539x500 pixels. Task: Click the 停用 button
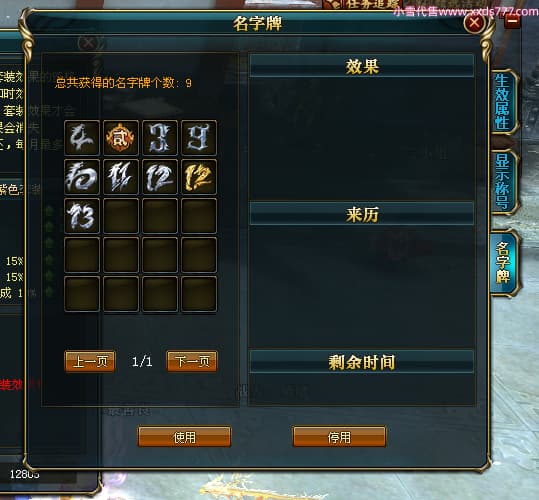340,437
